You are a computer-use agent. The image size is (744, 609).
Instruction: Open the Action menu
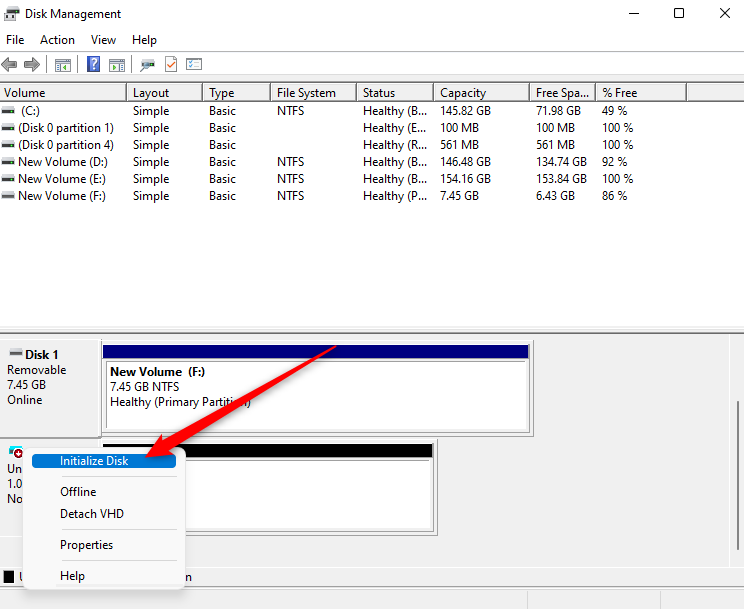pyautogui.click(x=57, y=40)
